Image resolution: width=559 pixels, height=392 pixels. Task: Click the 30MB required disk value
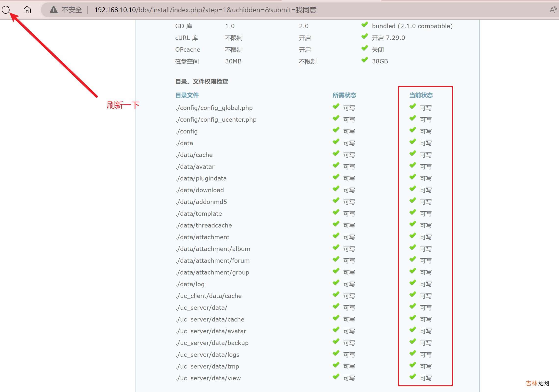(233, 61)
